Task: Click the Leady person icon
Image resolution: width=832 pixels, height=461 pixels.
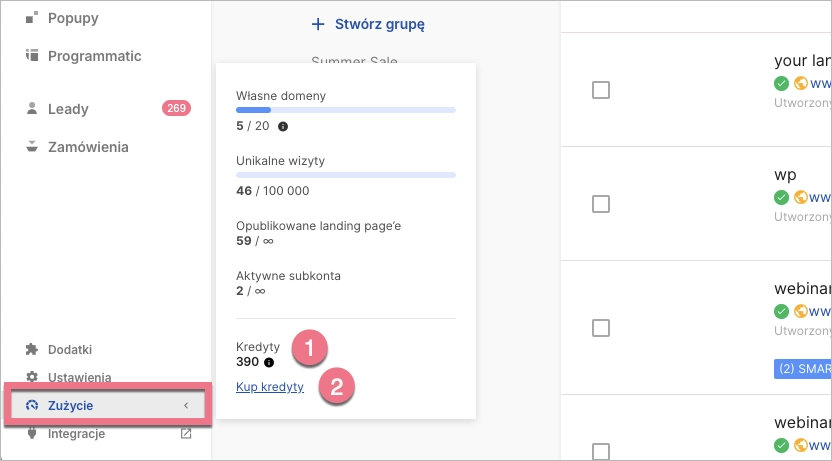Action: [32, 108]
